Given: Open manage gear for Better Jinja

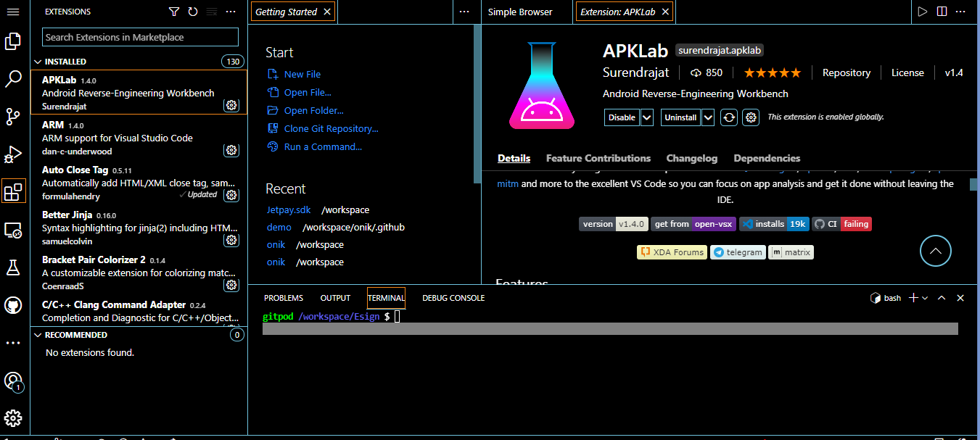Looking at the screenshot, I should (x=231, y=240).
